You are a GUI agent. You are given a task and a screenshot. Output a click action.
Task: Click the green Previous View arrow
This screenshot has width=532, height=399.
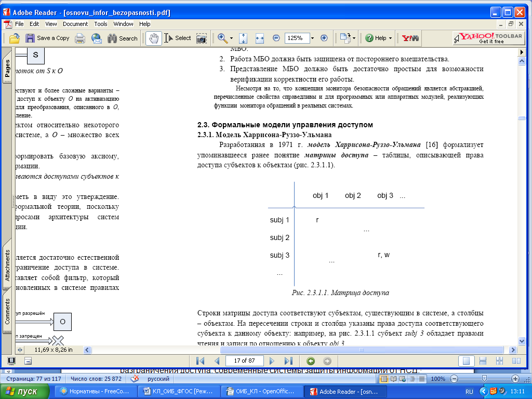tap(311, 361)
